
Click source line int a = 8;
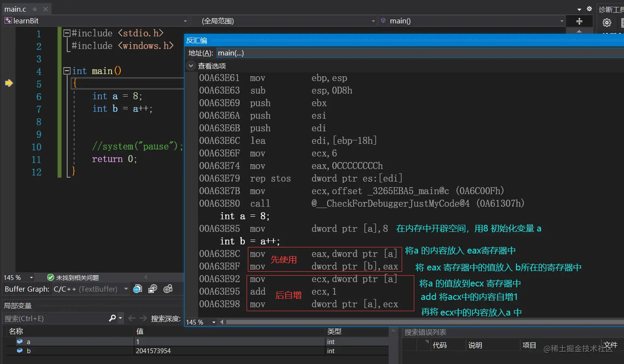coord(117,96)
